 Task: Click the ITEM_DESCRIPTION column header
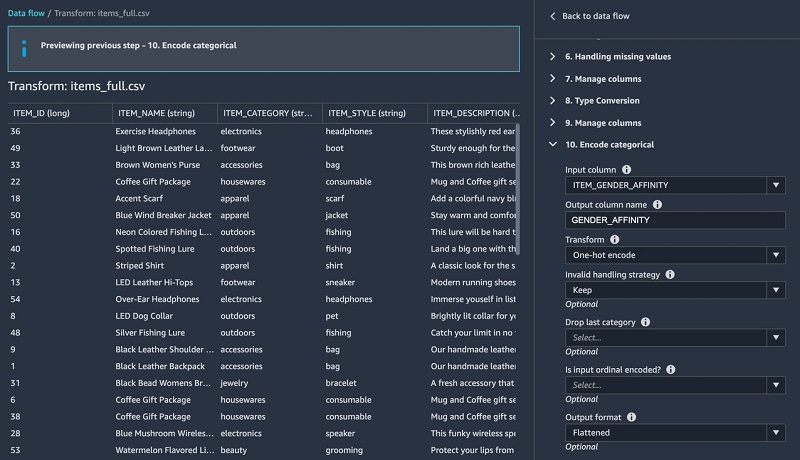(474, 113)
